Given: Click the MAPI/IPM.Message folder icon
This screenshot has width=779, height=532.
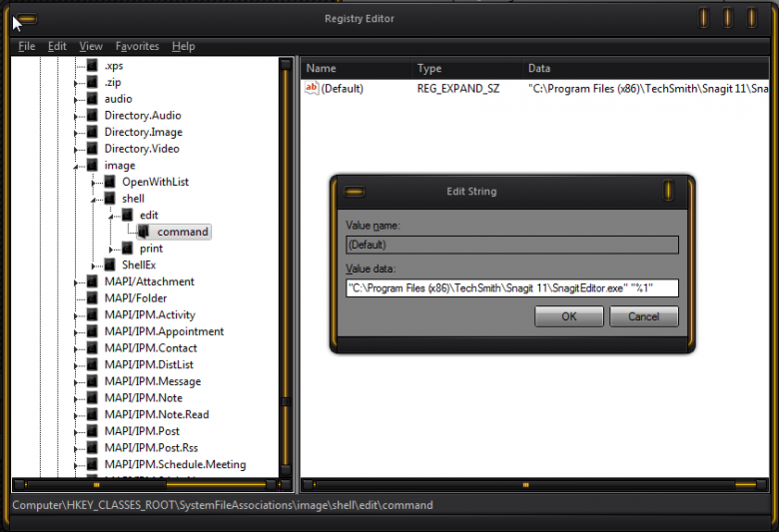Looking at the screenshot, I should click(x=93, y=381).
